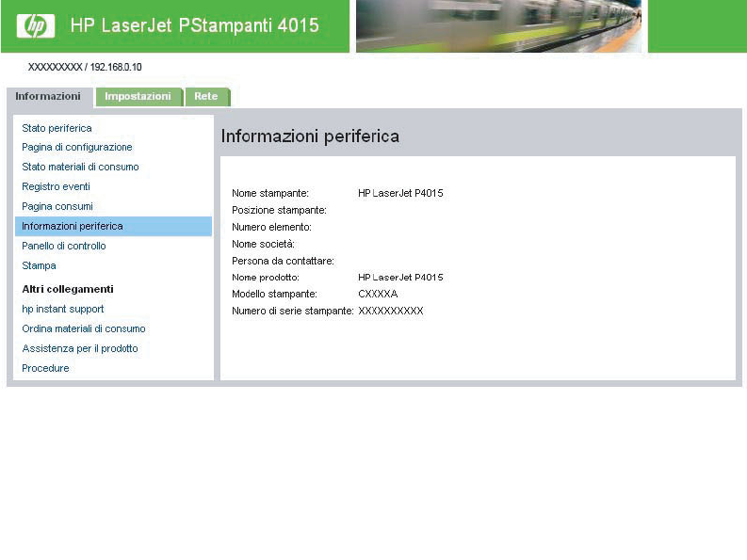Click Nome stampante value HP LaserJet P4015
Screen dimensions: 747x560
(x=400, y=193)
